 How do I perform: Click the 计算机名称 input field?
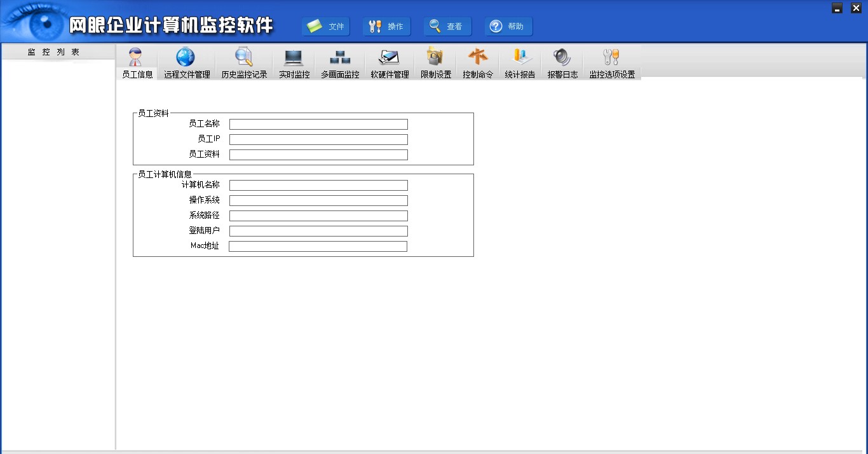pos(318,185)
